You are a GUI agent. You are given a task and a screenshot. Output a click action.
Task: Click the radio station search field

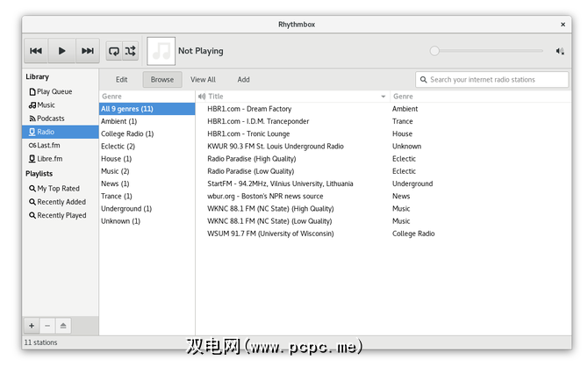(x=491, y=80)
